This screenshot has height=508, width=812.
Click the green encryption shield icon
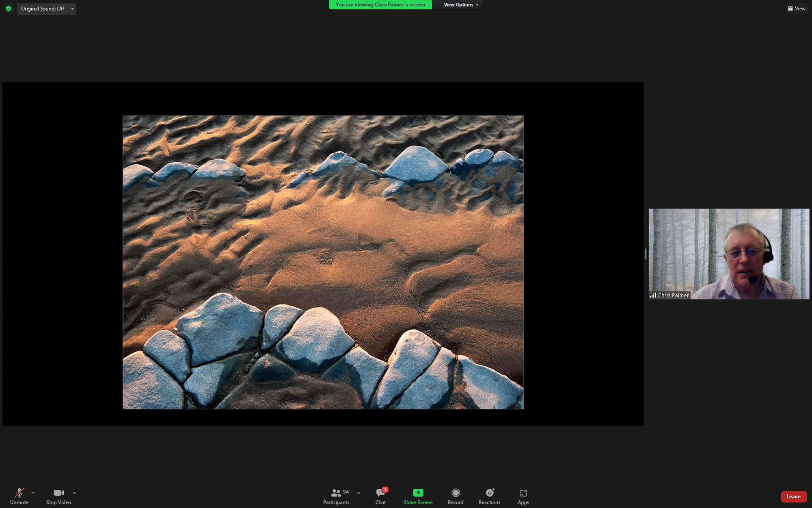click(x=9, y=9)
